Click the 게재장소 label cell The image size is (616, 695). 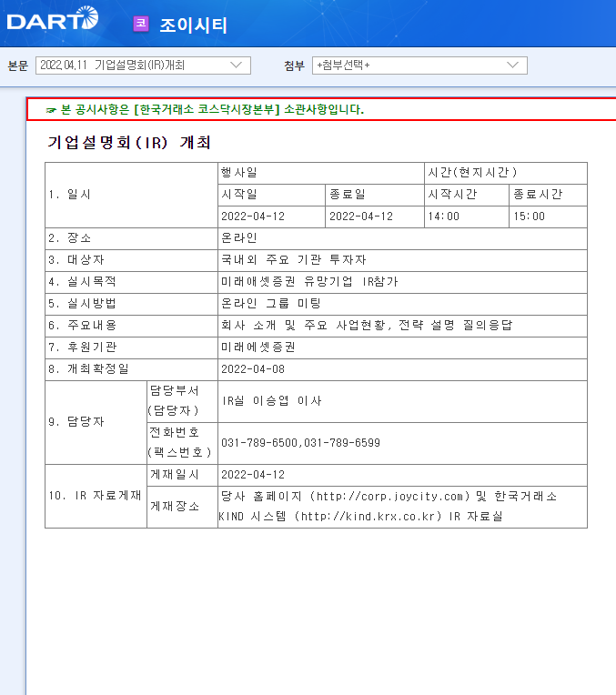(182, 507)
